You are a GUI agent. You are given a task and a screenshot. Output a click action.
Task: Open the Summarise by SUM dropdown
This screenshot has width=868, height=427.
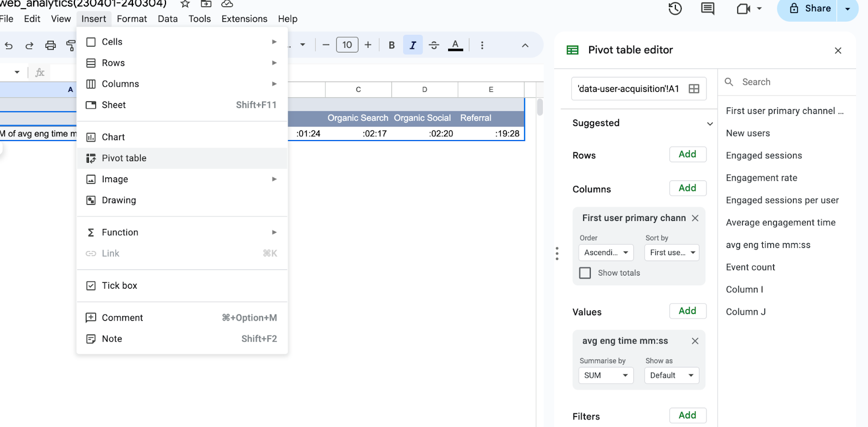[605, 375]
